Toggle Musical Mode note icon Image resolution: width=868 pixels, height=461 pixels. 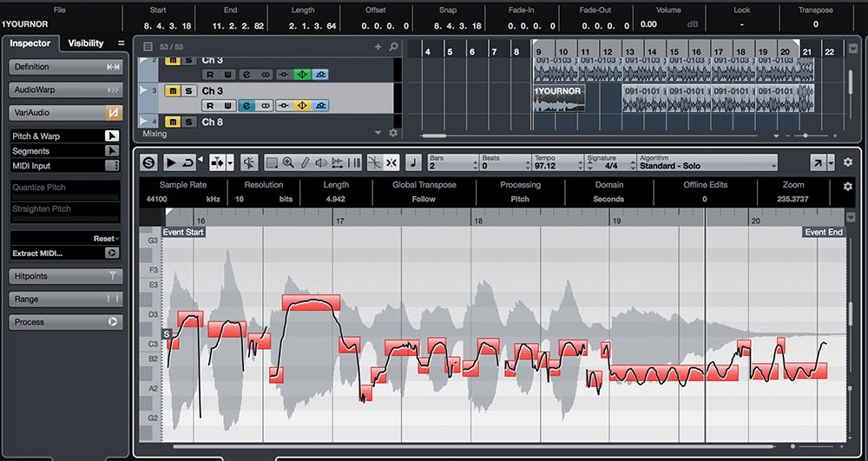413,162
